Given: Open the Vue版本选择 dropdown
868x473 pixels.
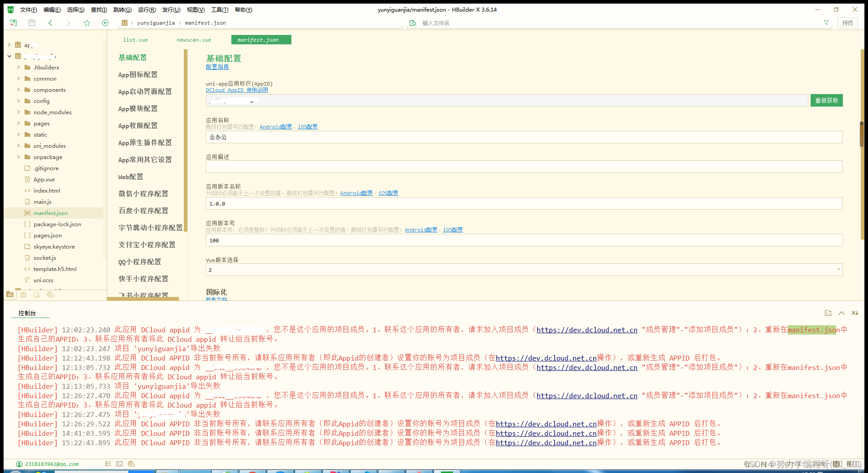Looking at the screenshot, I should click(x=524, y=270).
